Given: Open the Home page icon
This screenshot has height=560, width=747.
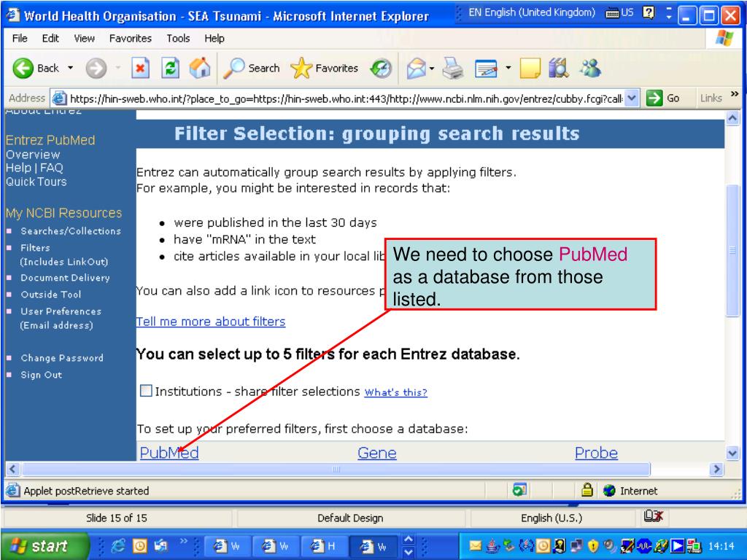Looking at the screenshot, I should click(x=200, y=68).
